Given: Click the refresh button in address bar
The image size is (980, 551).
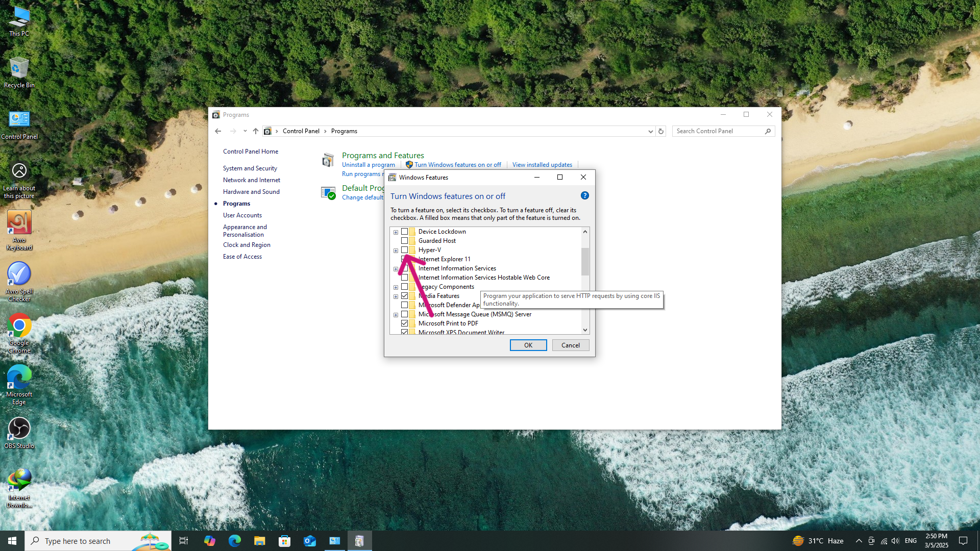Looking at the screenshot, I should (661, 131).
